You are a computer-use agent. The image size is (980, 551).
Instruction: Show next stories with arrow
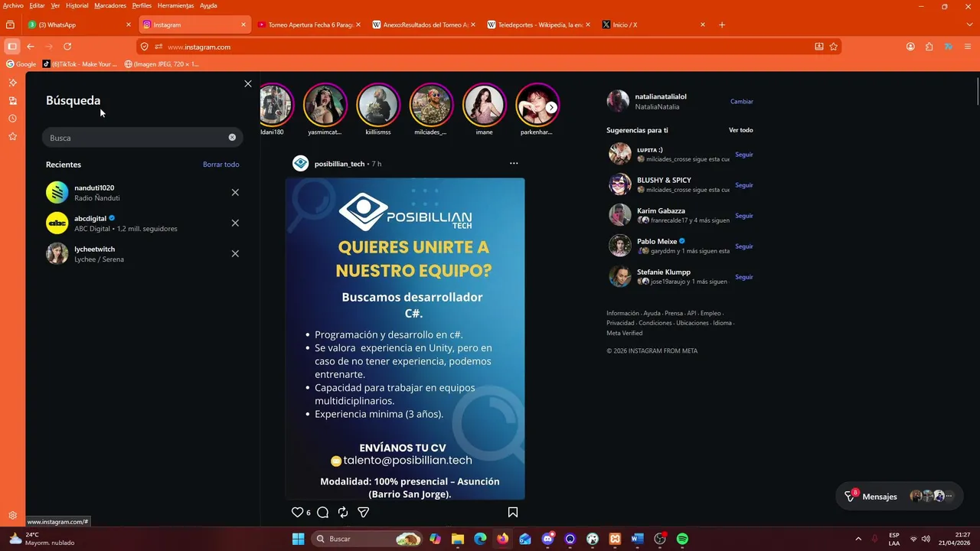(x=551, y=107)
